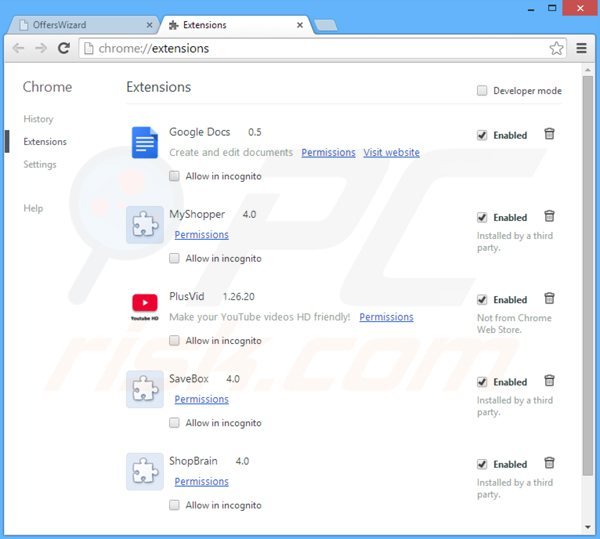The width and height of the screenshot is (600, 539).
Task: Disable the MyShopper extension checkbox
Action: 482,217
